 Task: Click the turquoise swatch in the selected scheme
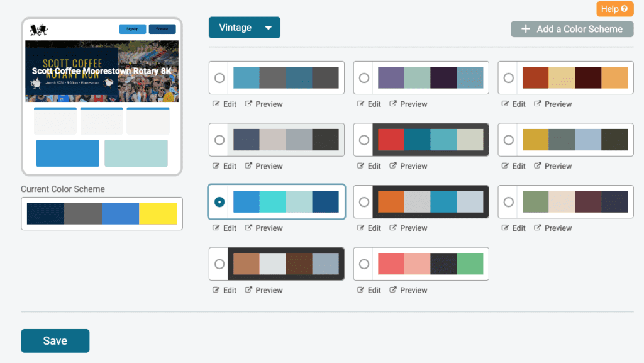(272, 202)
